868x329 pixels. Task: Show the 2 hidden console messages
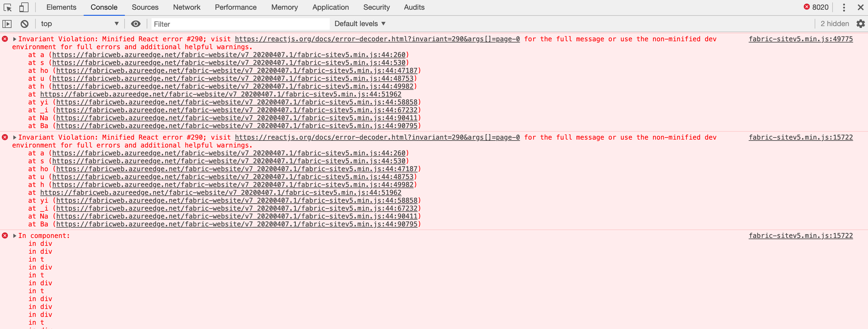835,24
